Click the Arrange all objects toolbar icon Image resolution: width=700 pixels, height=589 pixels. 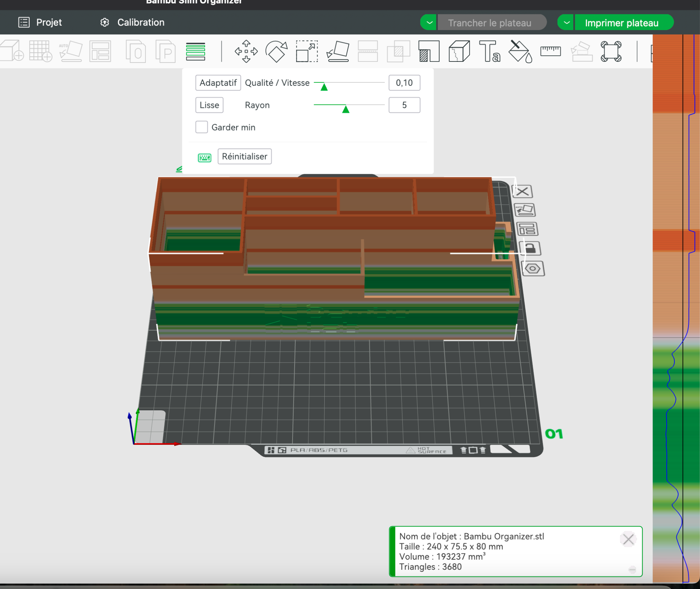pyautogui.click(x=100, y=51)
